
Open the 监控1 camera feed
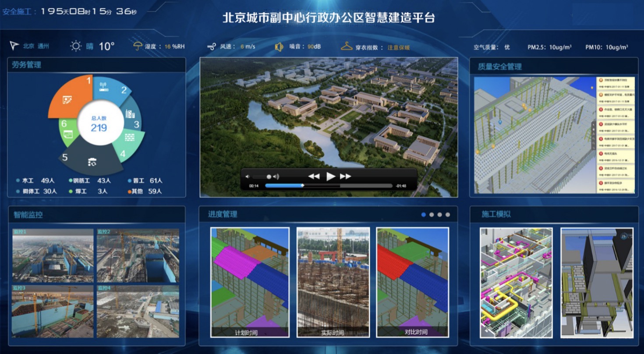(x=53, y=255)
